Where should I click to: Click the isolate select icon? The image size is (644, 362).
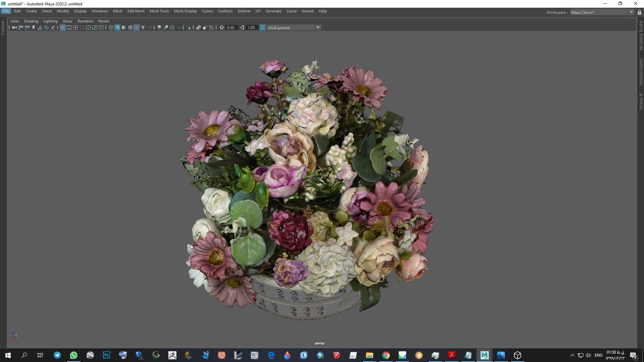pos(179,27)
